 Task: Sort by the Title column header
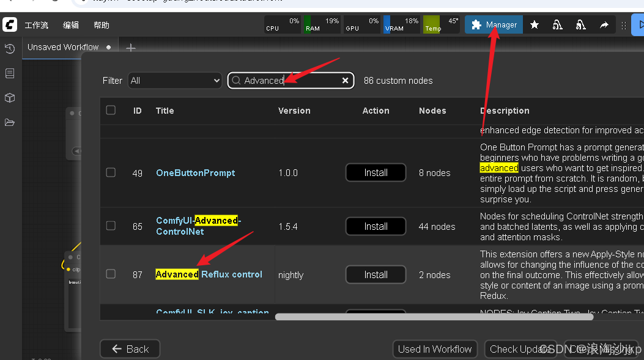(x=165, y=111)
